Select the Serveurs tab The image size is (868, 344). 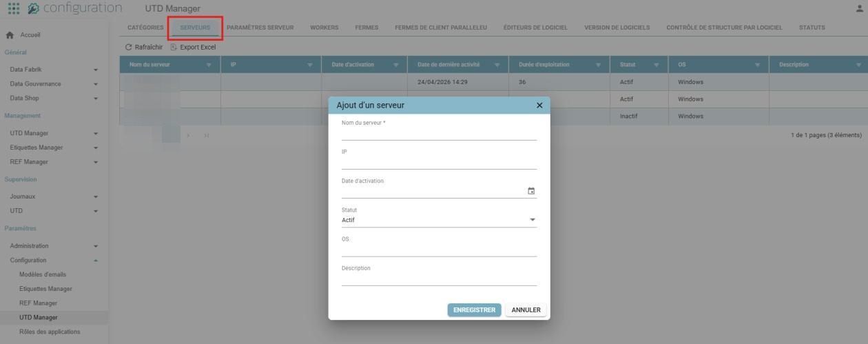coord(195,28)
